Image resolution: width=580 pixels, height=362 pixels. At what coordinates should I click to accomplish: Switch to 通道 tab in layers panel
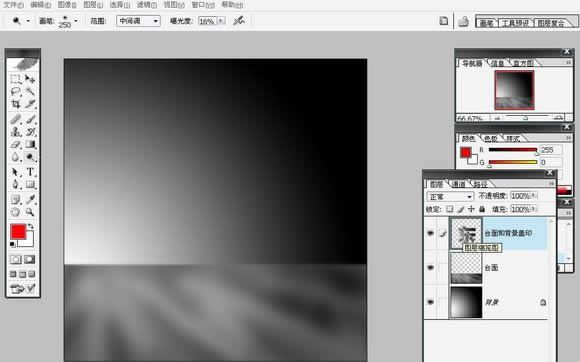[x=459, y=184]
